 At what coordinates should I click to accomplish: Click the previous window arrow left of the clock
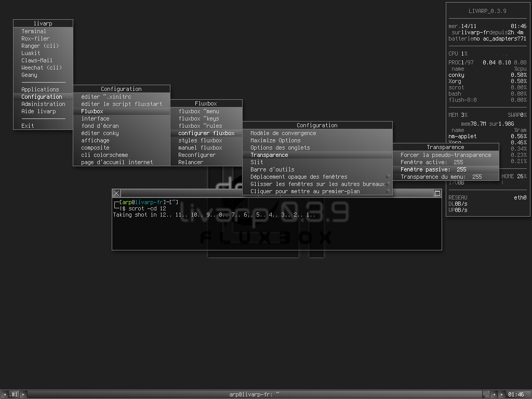coord(494,394)
